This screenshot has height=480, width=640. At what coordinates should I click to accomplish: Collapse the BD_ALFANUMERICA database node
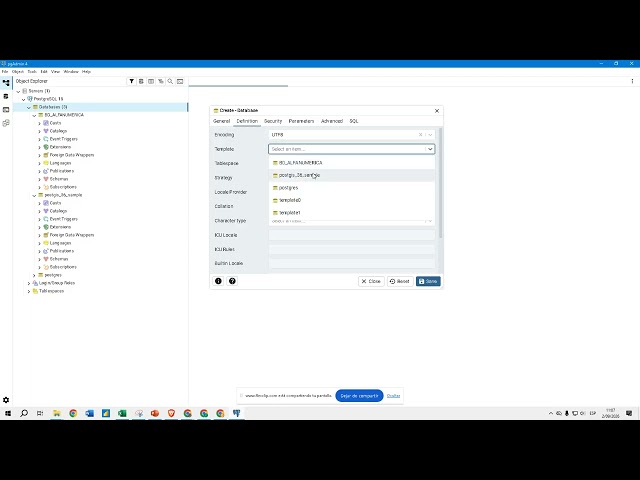coord(34,116)
